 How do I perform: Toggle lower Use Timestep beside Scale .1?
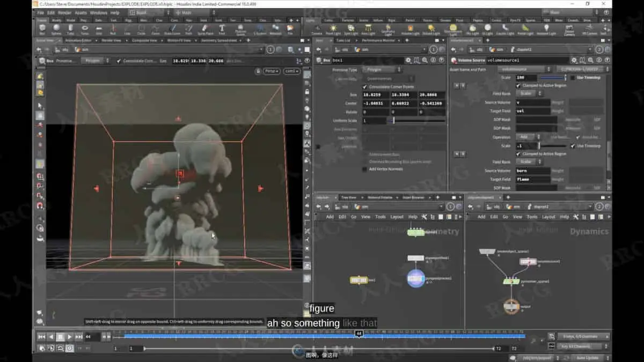coord(573,146)
